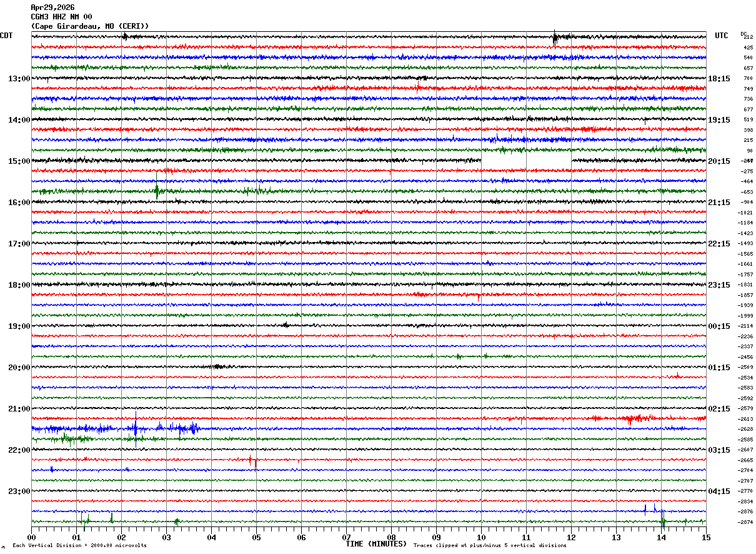The width and height of the screenshot is (756, 554).
Task: Click the 18:15 UTC time label
Action: click(x=719, y=79)
